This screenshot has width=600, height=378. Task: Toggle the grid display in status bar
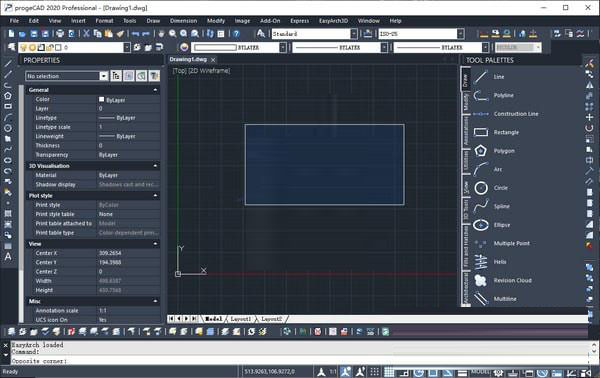[x=389, y=371]
